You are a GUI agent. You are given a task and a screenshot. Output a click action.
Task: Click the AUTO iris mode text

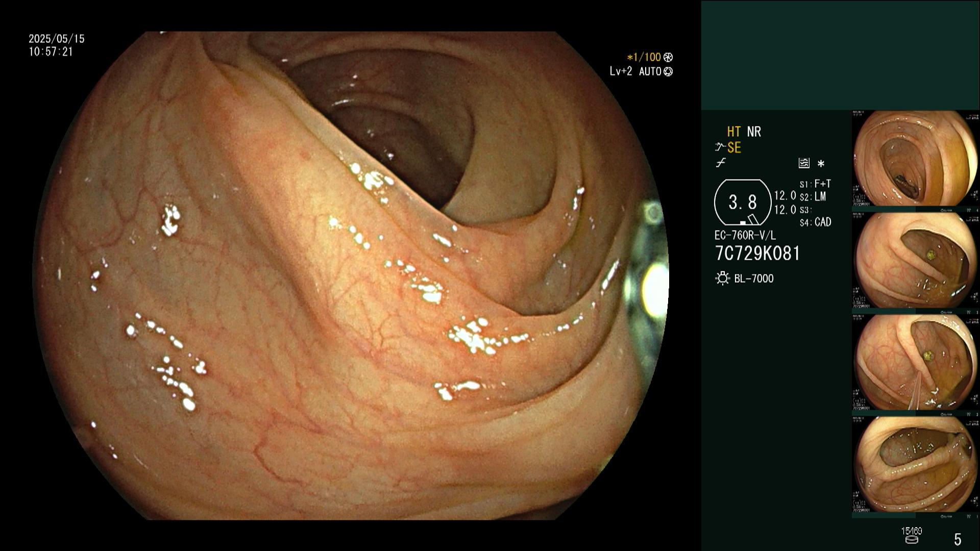(650, 72)
